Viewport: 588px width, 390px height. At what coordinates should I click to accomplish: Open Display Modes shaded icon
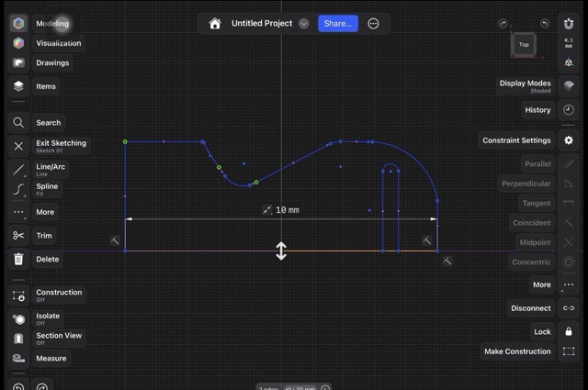[569, 86]
